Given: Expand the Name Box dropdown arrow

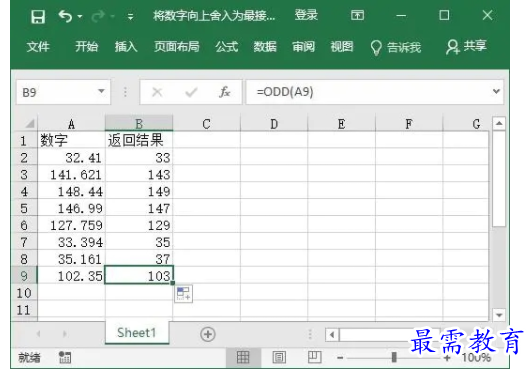Looking at the screenshot, I should (101, 91).
